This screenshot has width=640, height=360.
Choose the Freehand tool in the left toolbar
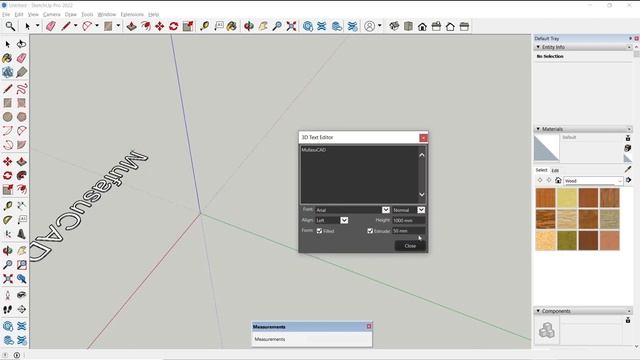[x=22, y=89]
